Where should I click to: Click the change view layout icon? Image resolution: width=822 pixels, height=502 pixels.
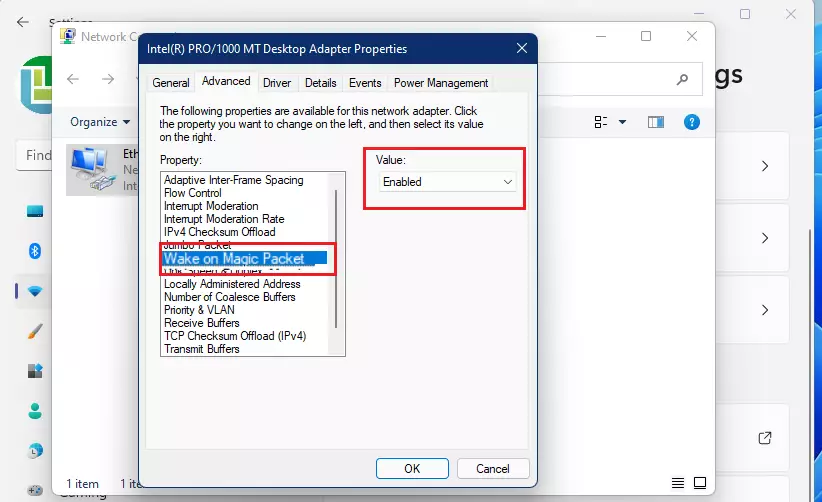(601, 122)
